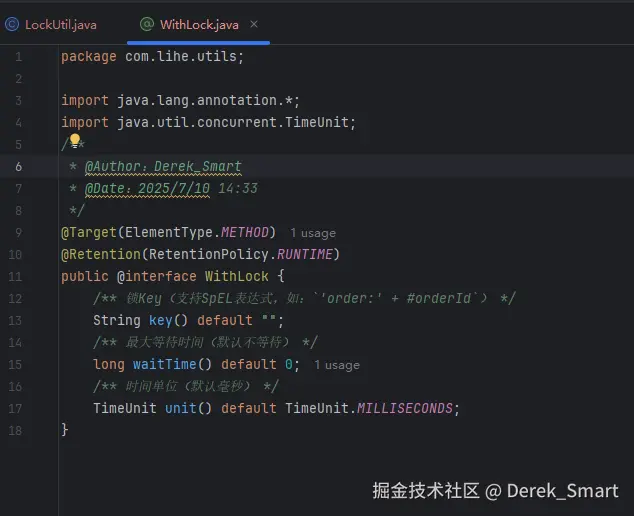Screen dimensions: 634x516
Task: Click 'java.lang.annotation.*' import text
Action: click(x=205, y=100)
